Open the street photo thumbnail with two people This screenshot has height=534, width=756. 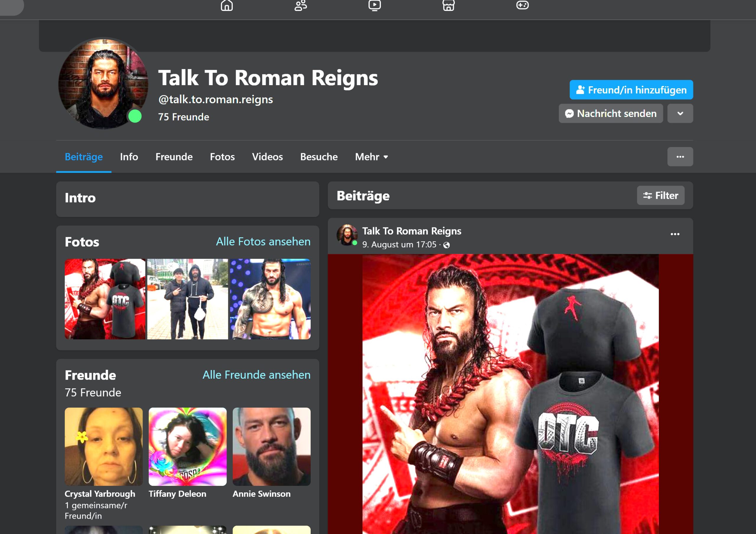187,299
